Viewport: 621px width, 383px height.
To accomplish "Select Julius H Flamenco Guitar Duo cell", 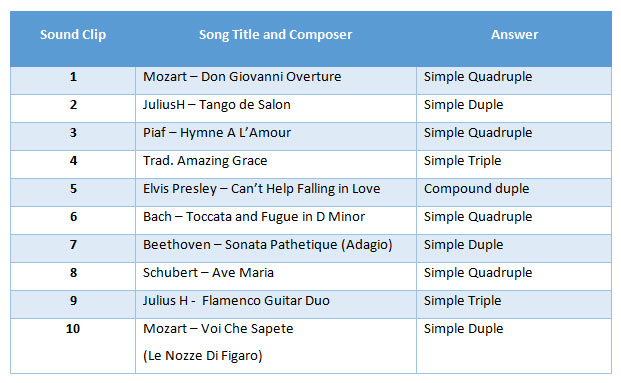I will [x=276, y=305].
